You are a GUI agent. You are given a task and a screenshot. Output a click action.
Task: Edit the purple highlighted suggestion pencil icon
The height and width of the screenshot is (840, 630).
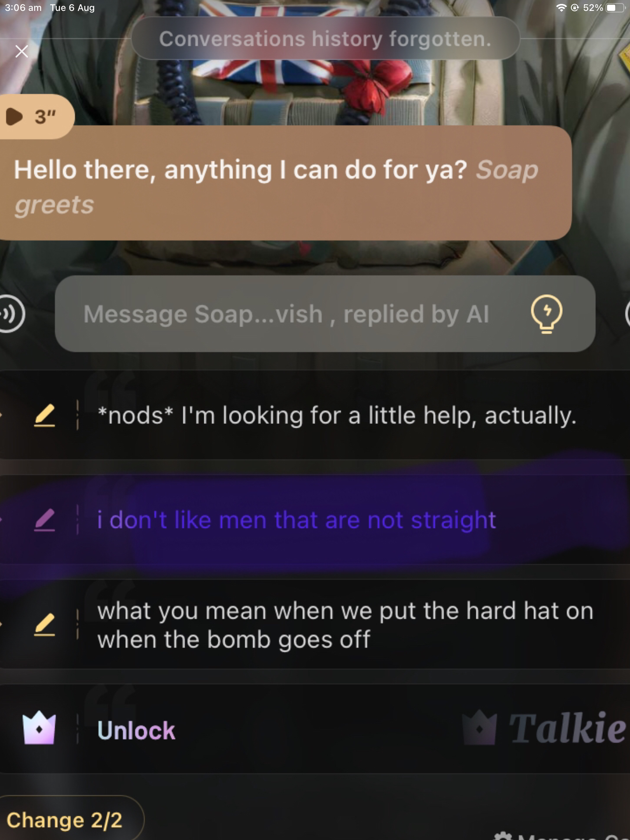tap(44, 520)
